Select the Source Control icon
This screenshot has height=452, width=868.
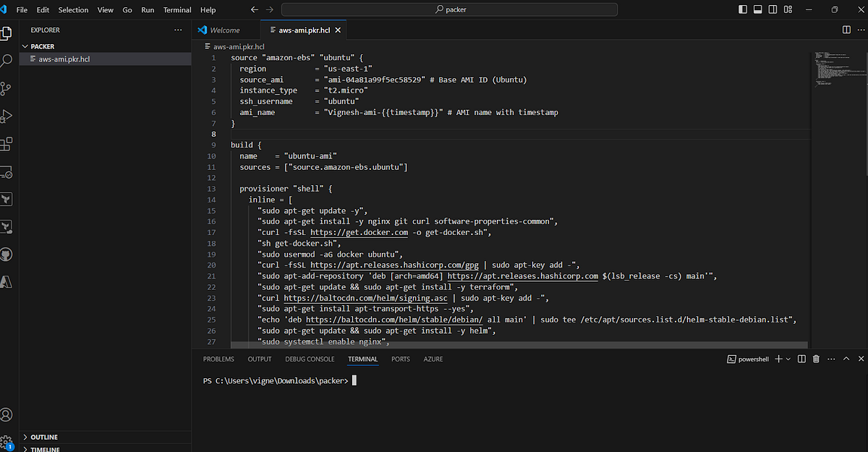(7, 87)
